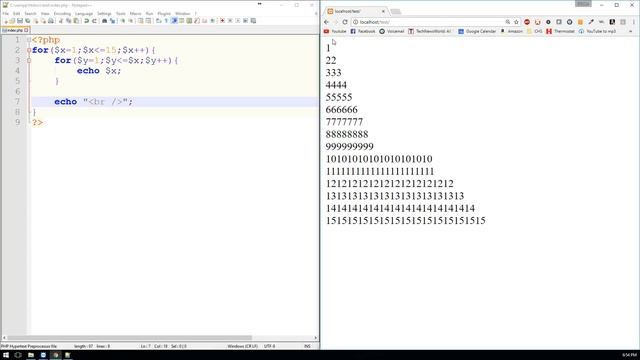Open the Windows Start menu
640x360 pixels.
pos(6,355)
